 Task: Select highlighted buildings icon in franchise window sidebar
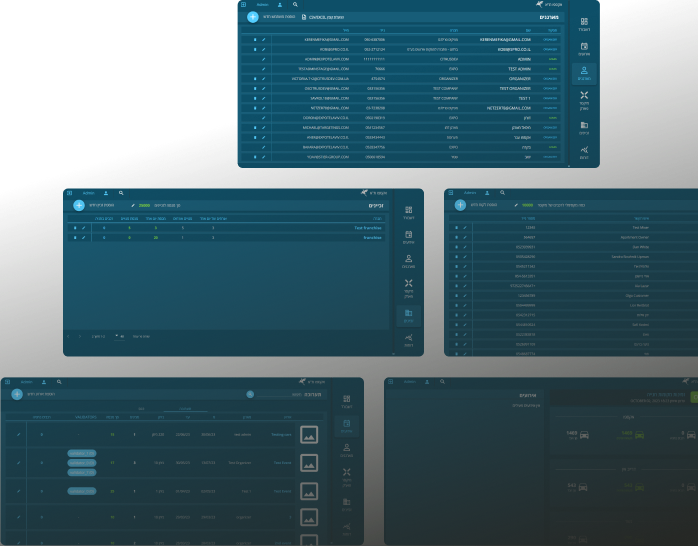[x=408, y=313]
